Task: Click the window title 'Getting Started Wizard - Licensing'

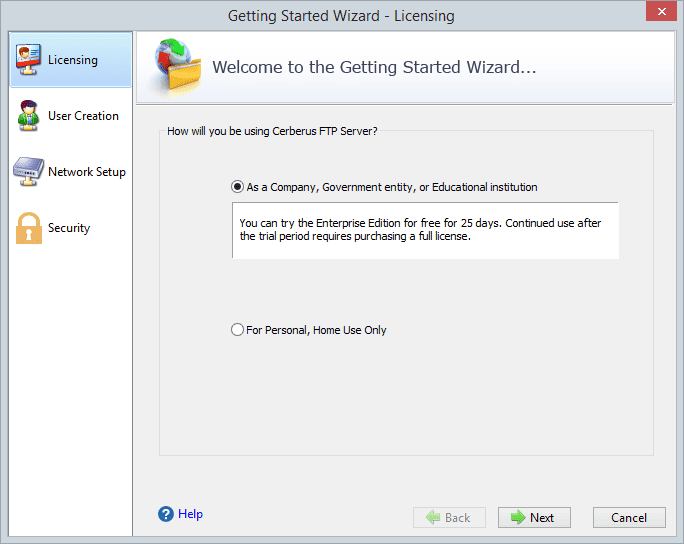Action: pyautogui.click(x=341, y=16)
